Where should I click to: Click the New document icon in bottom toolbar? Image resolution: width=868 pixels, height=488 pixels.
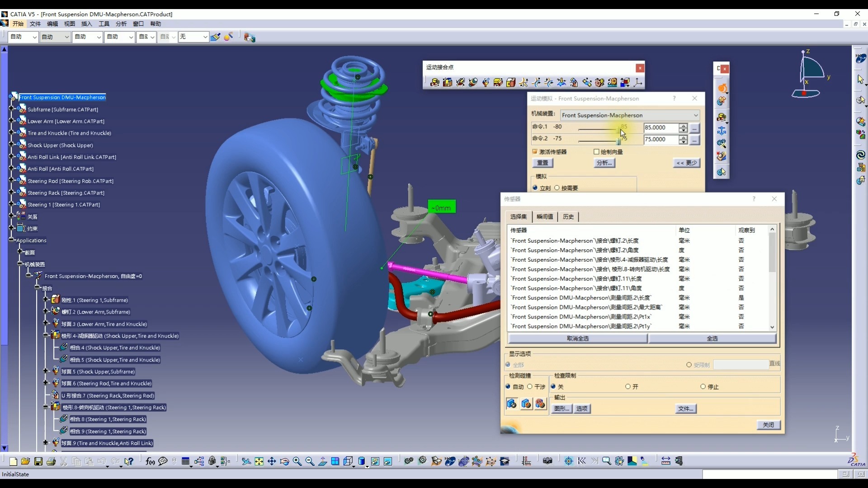[13, 461]
